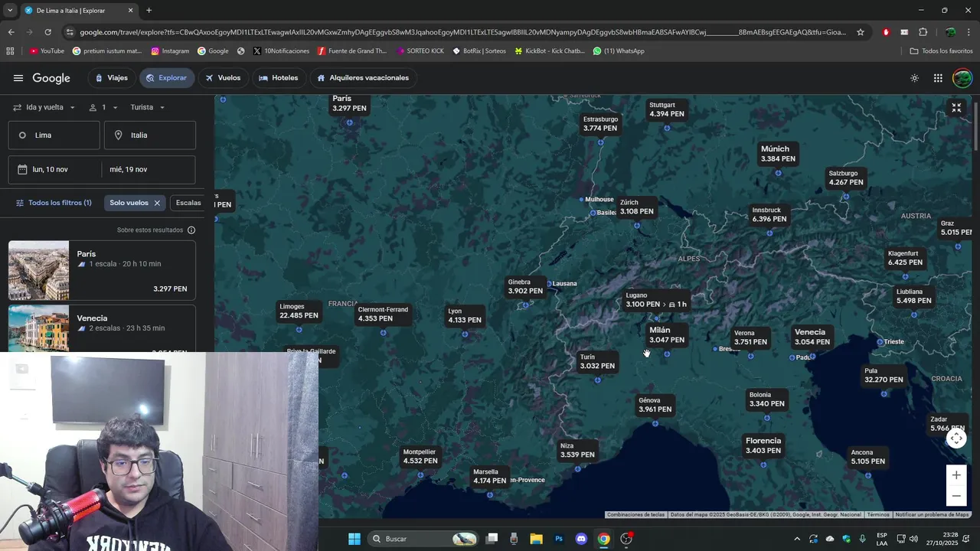Show hidden system tray icons

point(797,539)
